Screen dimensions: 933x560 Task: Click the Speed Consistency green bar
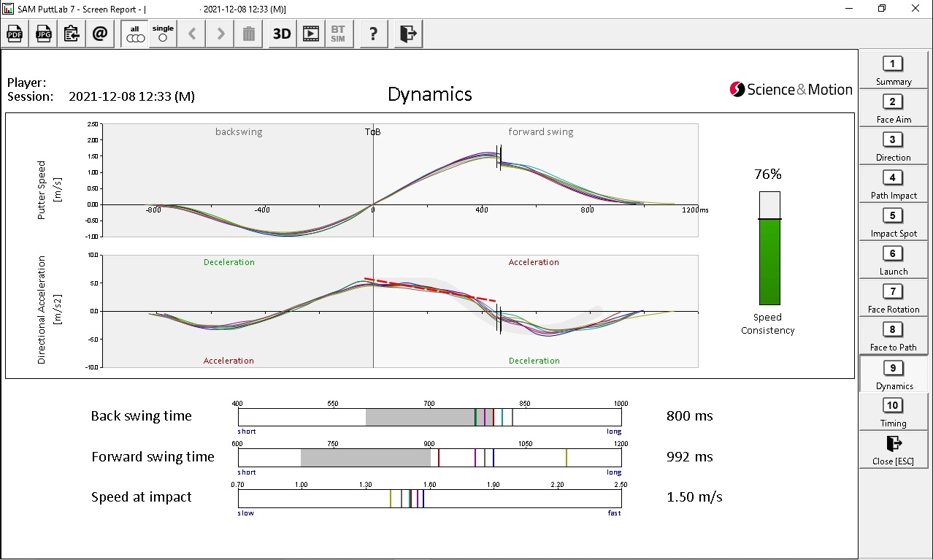[x=769, y=261]
